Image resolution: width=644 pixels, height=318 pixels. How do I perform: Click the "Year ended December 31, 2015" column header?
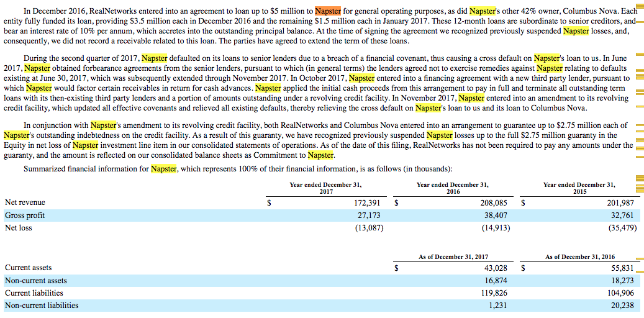(x=579, y=188)
